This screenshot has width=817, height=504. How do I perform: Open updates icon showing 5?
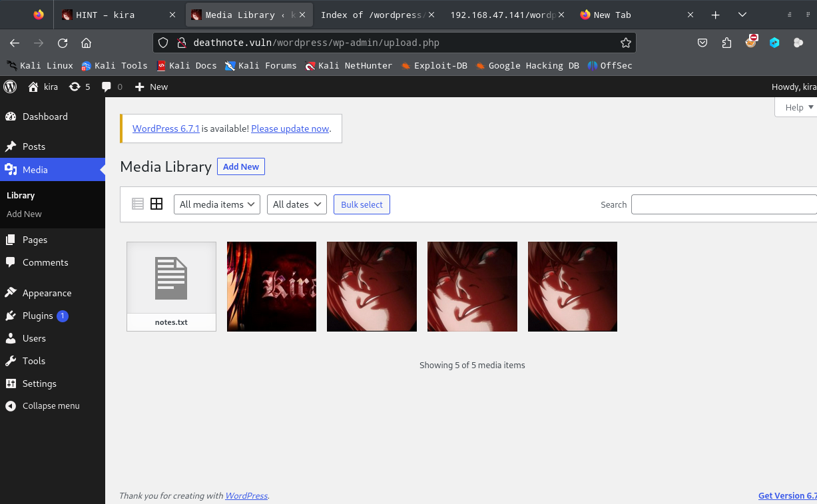tap(75, 87)
